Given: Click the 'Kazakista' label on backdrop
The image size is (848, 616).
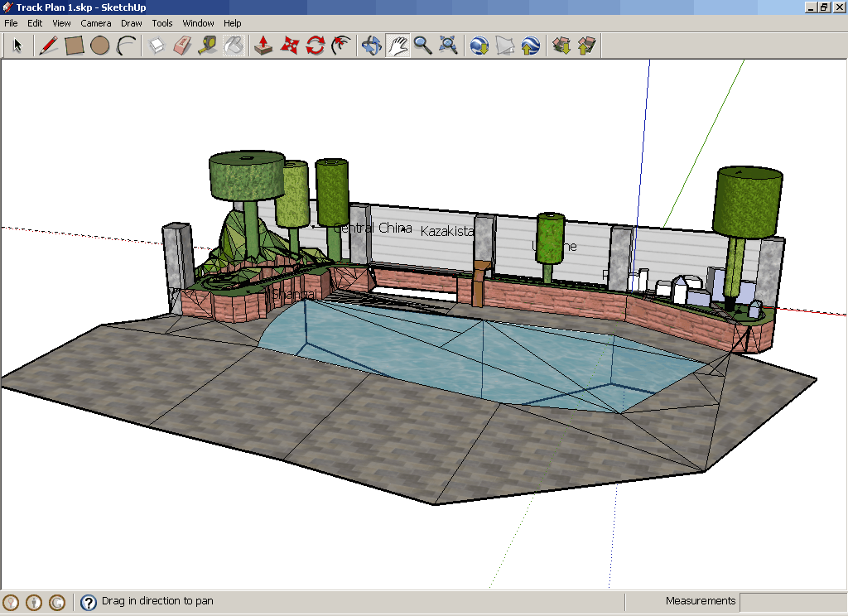Looking at the screenshot, I should click(446, 231).
